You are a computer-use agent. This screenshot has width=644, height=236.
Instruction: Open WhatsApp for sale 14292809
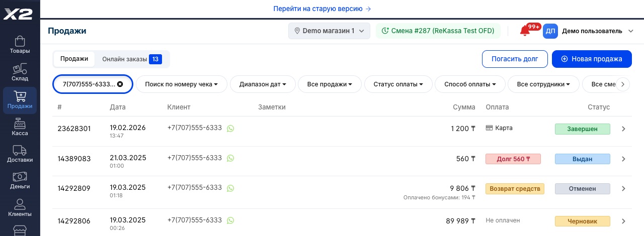230,188
